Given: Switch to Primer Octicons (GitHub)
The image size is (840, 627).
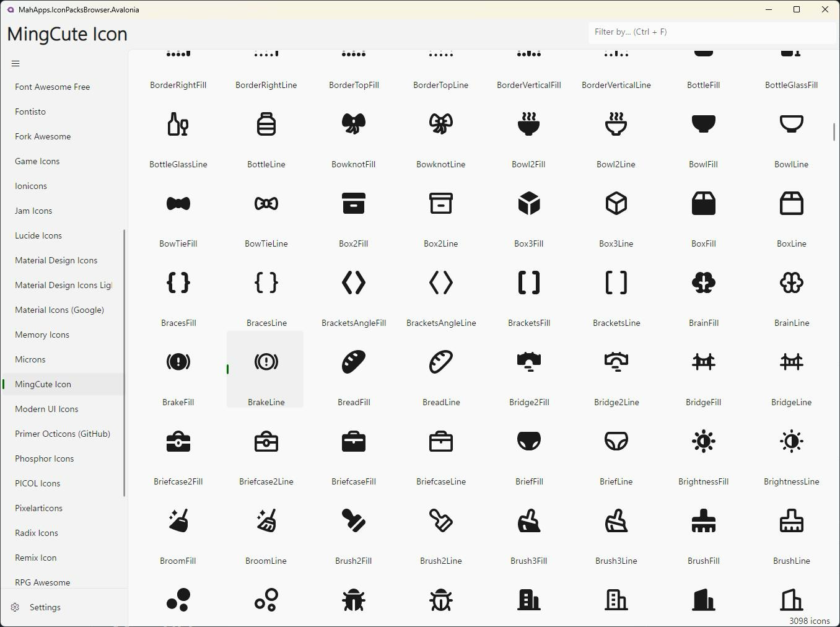Looking at the screenshot, I should point(64,434).
